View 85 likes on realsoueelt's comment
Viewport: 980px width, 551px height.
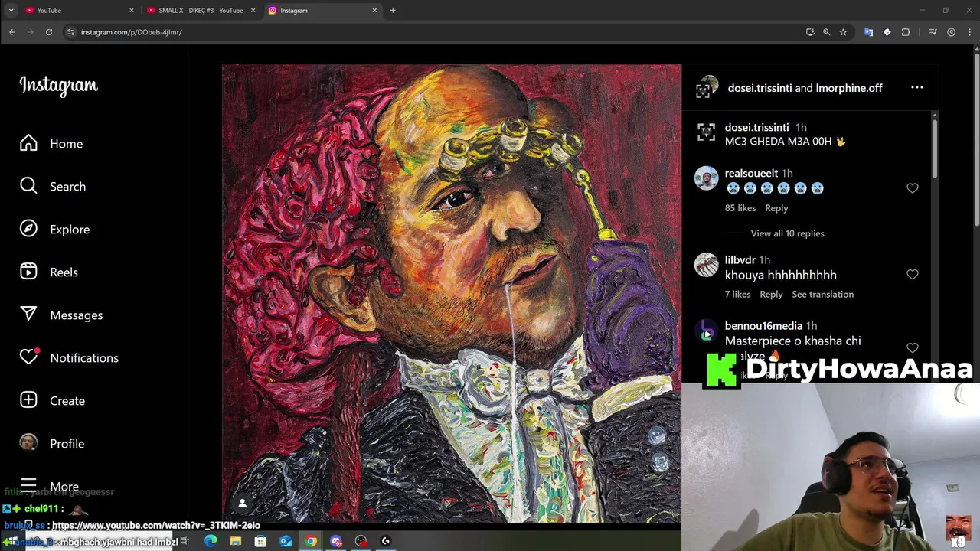[x=740, y=208]
